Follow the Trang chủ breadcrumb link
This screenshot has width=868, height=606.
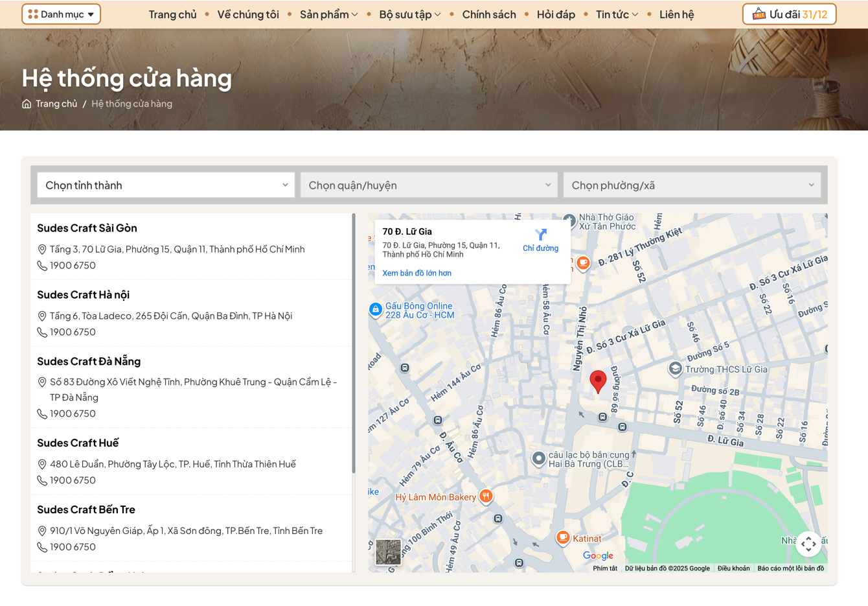click(x=56, y=104)
